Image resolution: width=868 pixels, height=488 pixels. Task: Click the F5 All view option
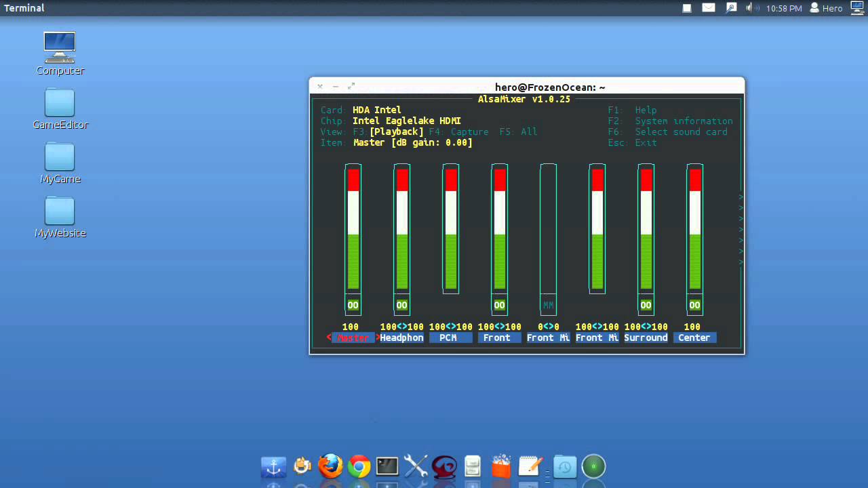click(518, 131)
